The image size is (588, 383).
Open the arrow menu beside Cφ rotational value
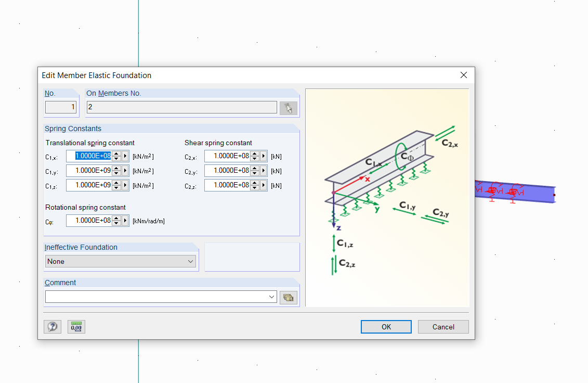[x=125, y=221]
